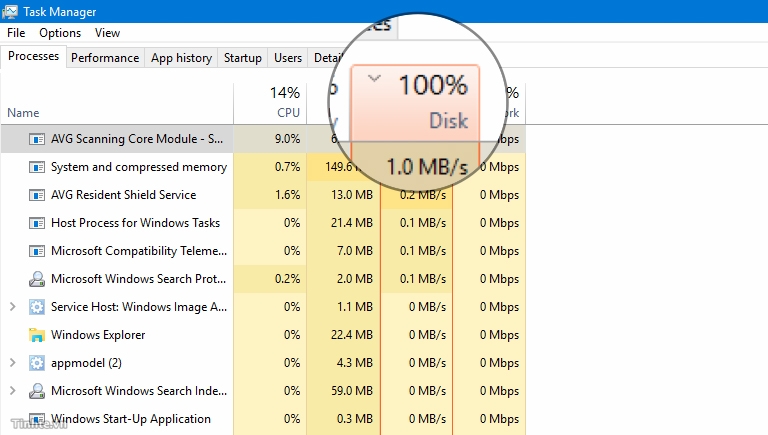Click the Microsoft Windows Search Indexer icon
Screen dimensions: 768x435
(37, 391)
